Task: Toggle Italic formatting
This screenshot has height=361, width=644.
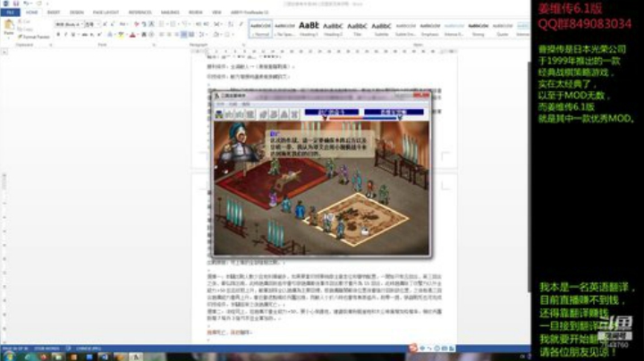Action: pos(65,35)
